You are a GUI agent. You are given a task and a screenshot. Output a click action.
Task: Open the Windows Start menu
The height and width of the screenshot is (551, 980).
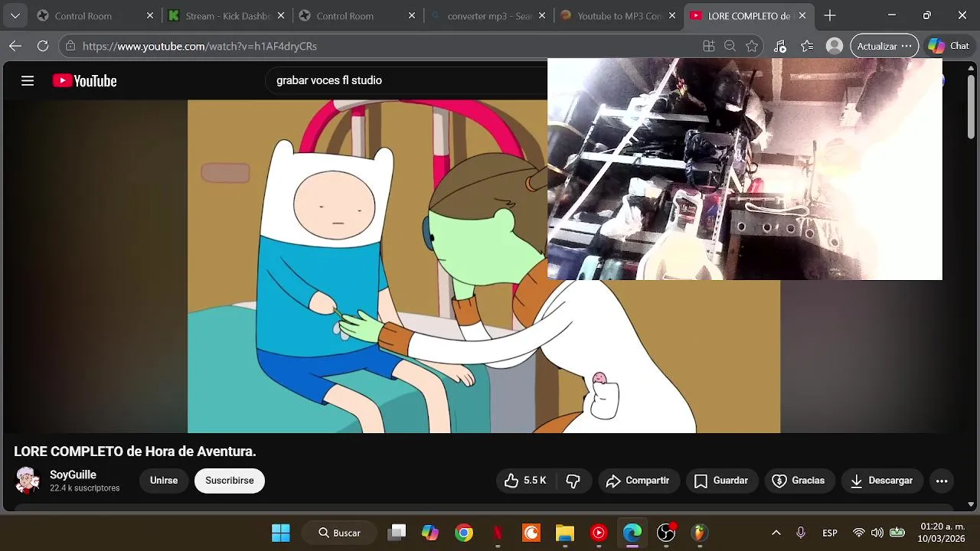(281, 533)
